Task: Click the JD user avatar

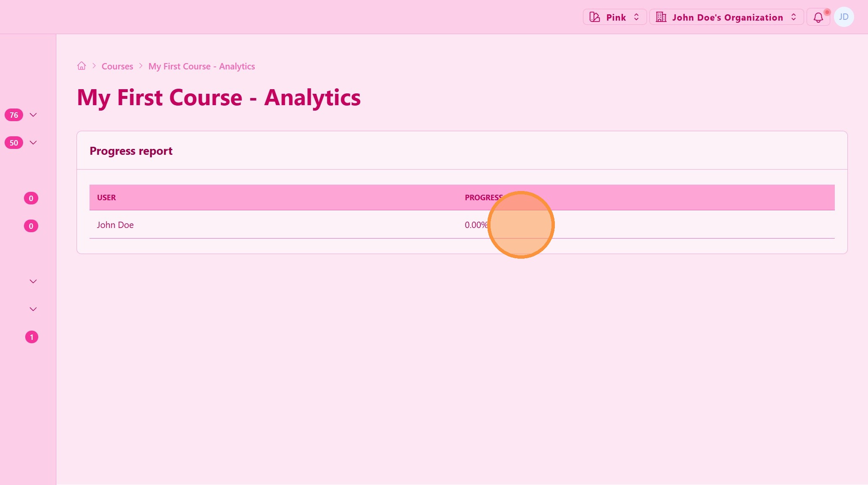Action: pos(844,17)
